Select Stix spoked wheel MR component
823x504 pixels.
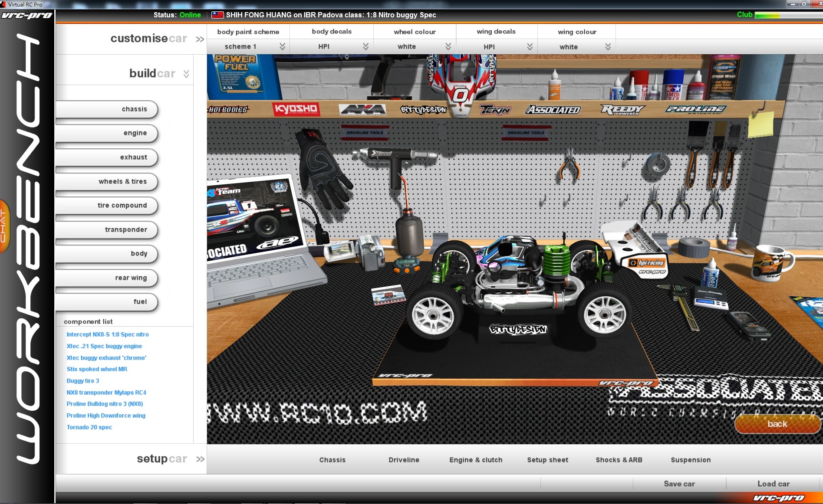click(97, 369)
